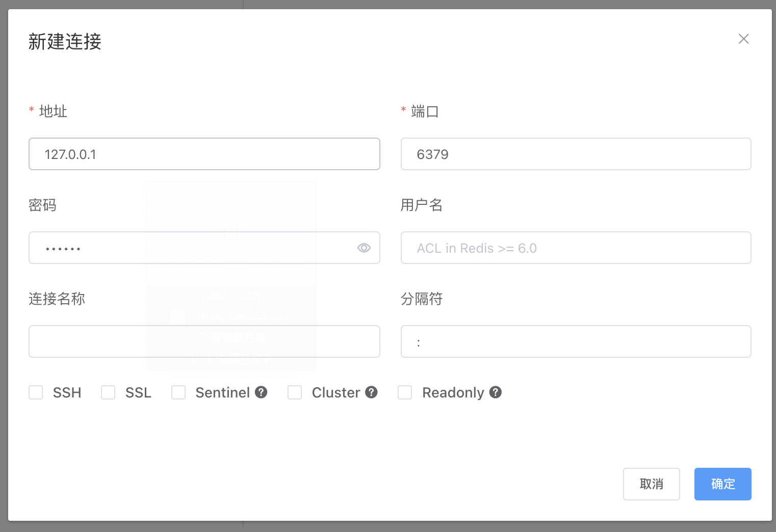776x532 pixels.
Task: Click the 新建连接 dialog title
Action: 65,41
